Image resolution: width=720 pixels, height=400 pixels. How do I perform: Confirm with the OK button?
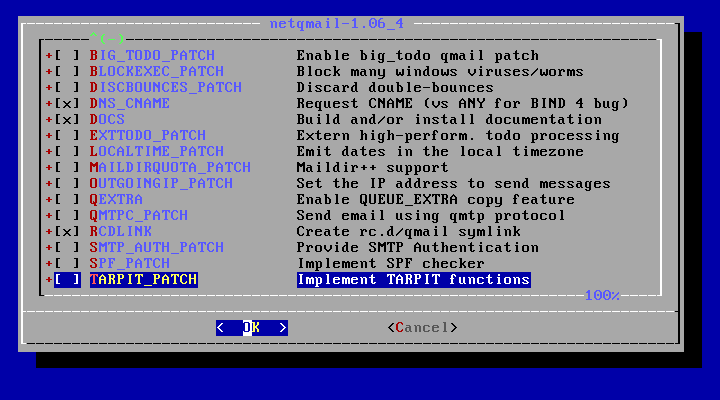(252, 327)
